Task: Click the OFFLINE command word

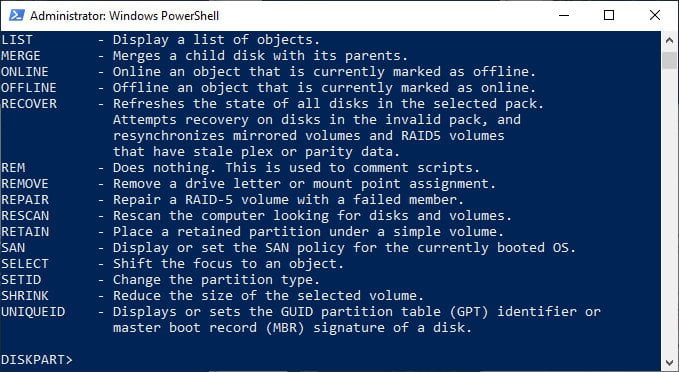Action: tap(29, 87)
